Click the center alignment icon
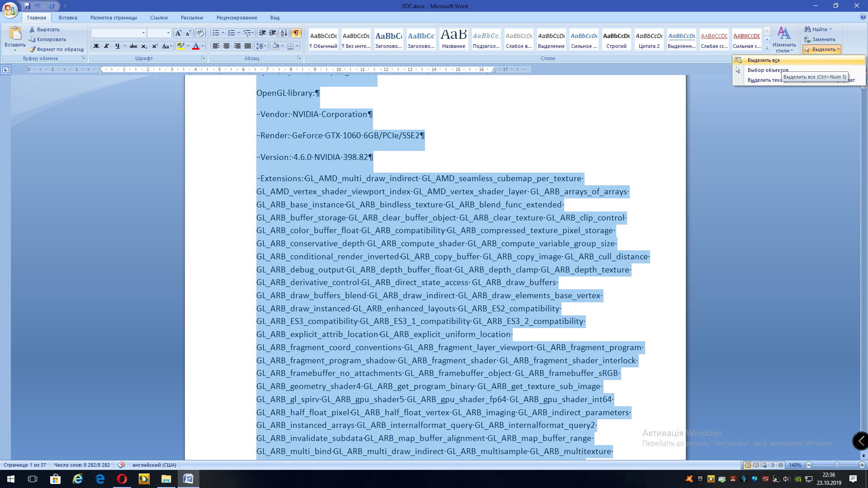 [x=226, y=46]
